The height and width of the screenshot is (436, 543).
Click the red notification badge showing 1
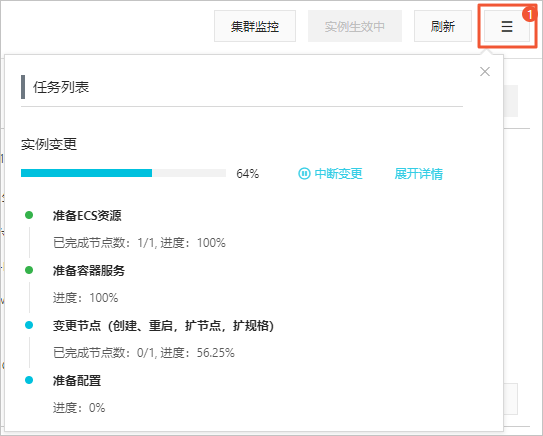529,15
